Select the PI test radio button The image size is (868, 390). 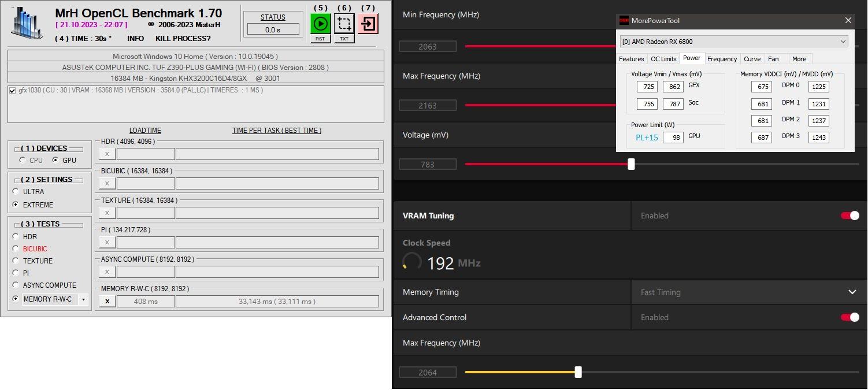click(16, 273)
